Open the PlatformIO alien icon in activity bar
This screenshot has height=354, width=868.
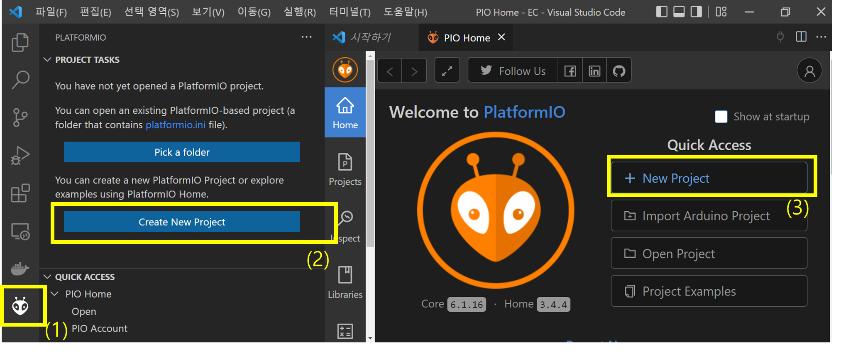tap(20, 306)
